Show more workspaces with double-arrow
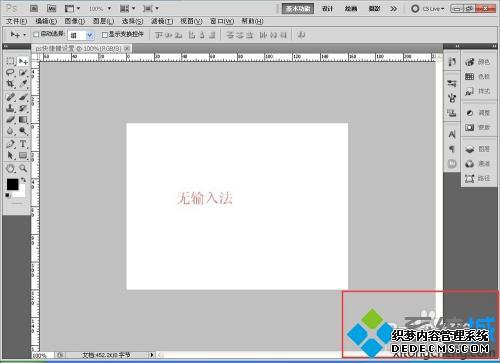This screenshot has height=363, width=500. tap(394, 9)
